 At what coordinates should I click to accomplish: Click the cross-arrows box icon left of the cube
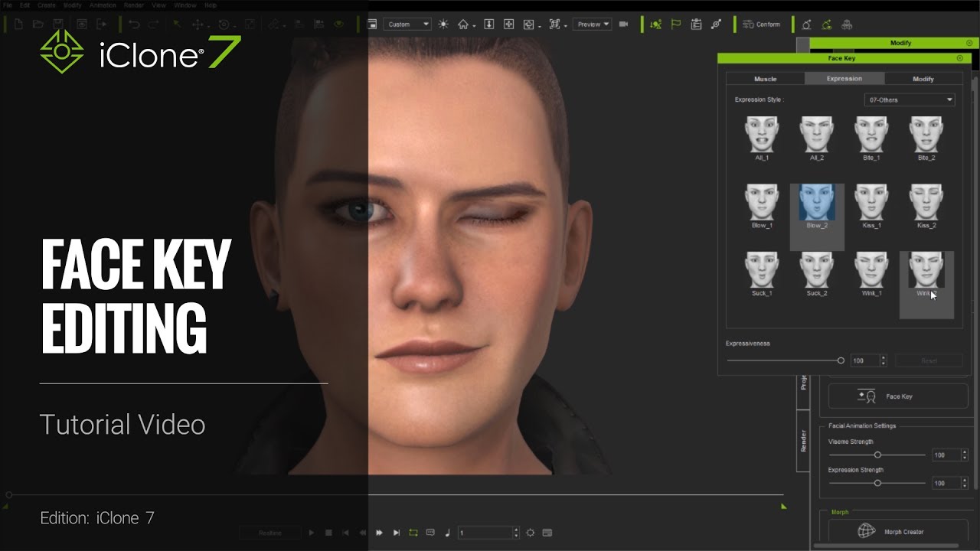tap(508, 24)
